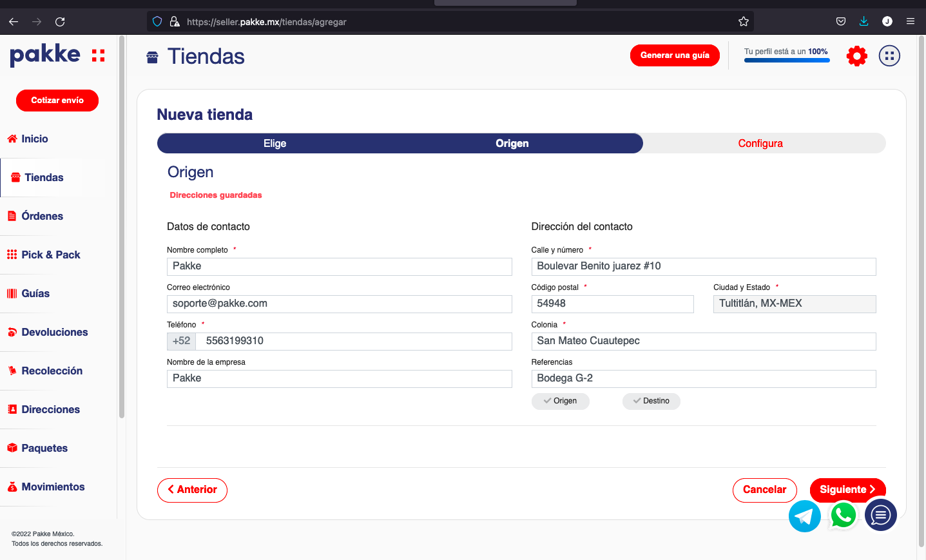Click the Nombre completo input field

tap(340, 266)
